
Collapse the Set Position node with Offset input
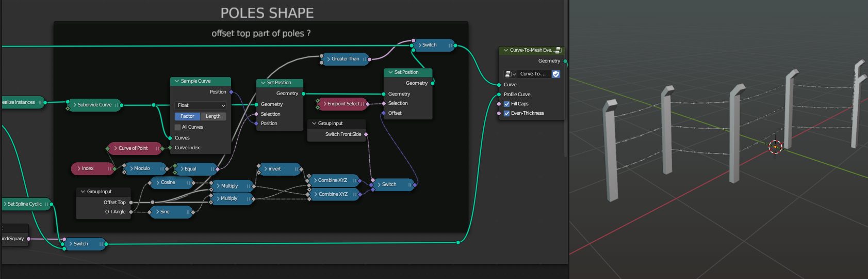390,72
